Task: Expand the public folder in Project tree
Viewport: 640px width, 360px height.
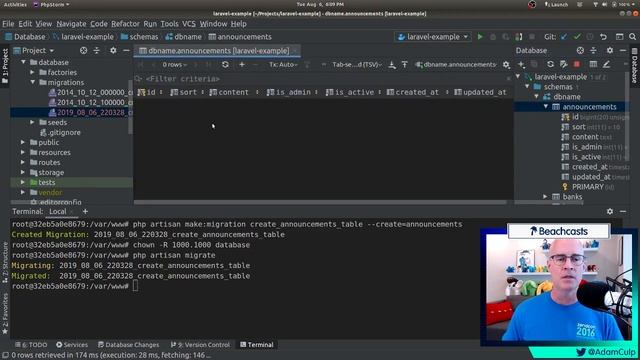Action: (x=23, y=142)
